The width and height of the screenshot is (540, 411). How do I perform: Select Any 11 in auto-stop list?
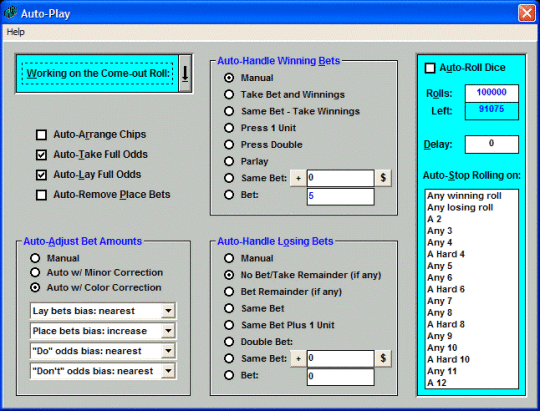coord(471,372)
